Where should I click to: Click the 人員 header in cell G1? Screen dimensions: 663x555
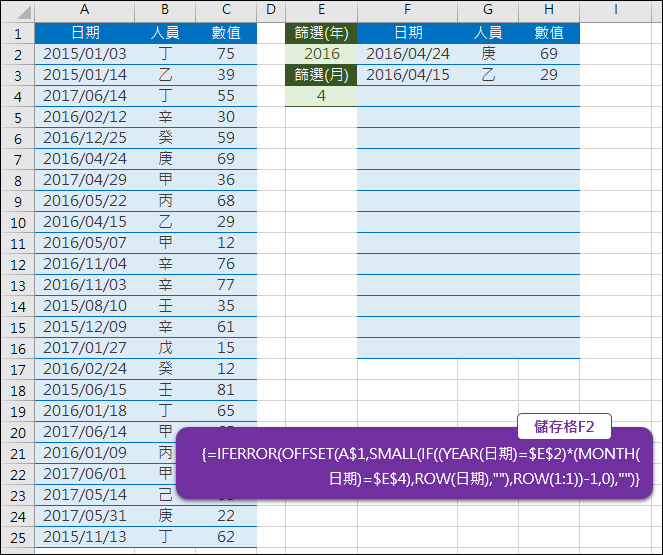point(488,33)
